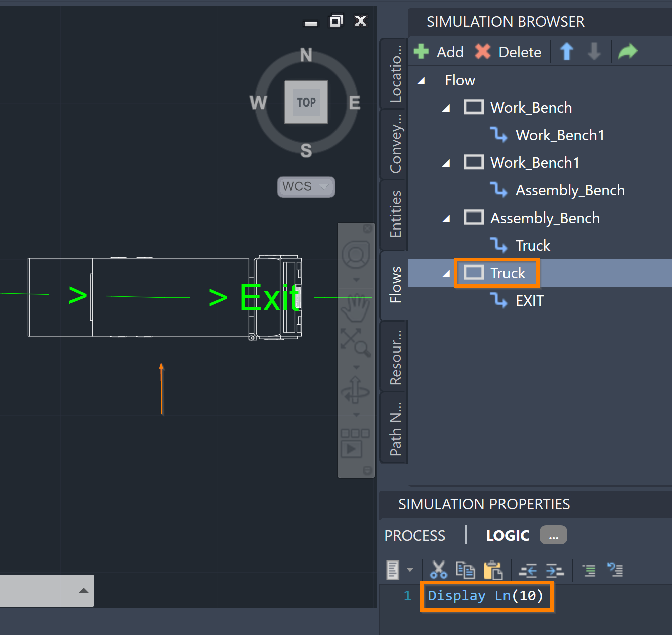Select the EXIT routing entry
Image resolution: width=672 pixels, height=635 pixels.
coord(530,300)
